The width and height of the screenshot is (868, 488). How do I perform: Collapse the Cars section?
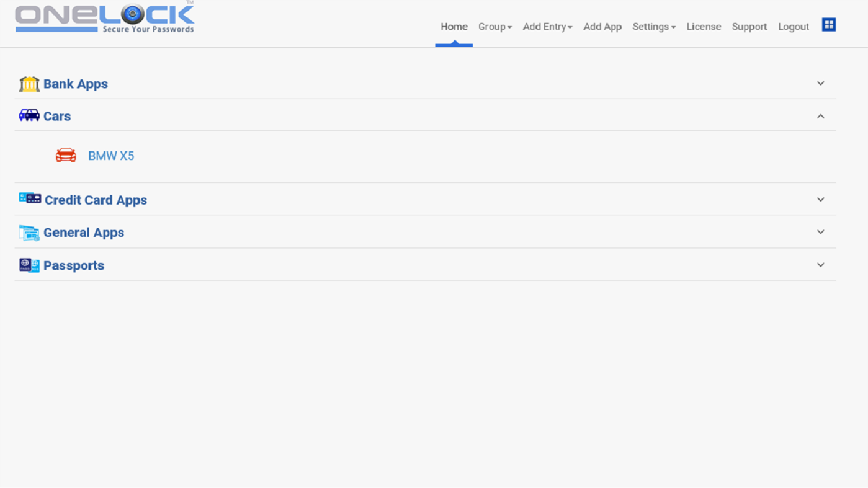pos(820,115)
